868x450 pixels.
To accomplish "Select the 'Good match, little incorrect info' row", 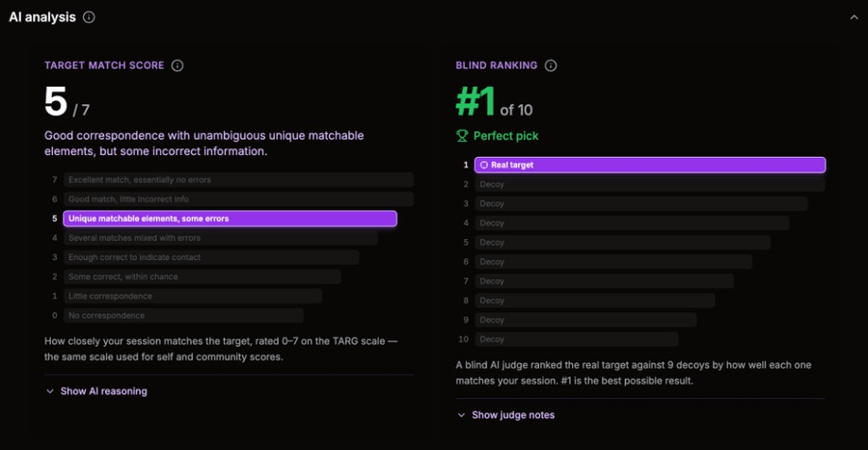I will click(238, 199).
